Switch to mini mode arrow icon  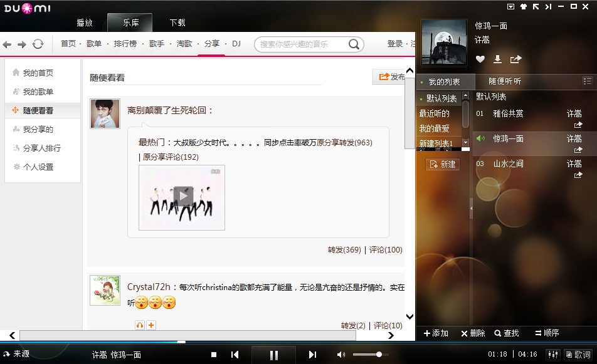536,6
